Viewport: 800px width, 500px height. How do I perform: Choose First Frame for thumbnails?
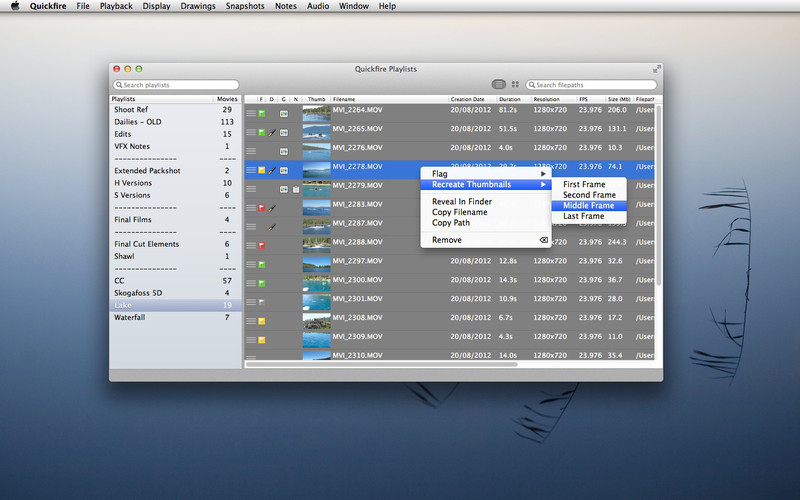[x=589, y=184]
